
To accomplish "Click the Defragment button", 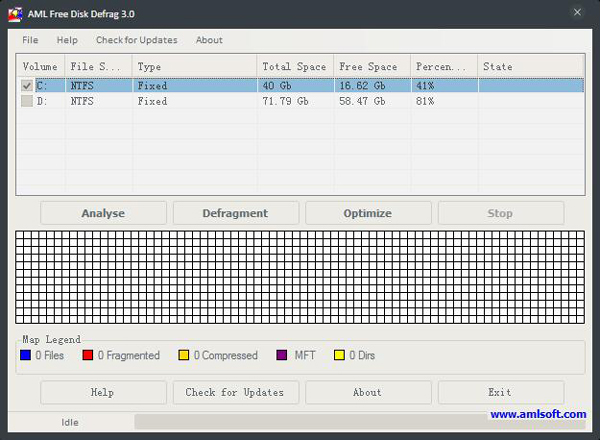I will click(236, 213).
